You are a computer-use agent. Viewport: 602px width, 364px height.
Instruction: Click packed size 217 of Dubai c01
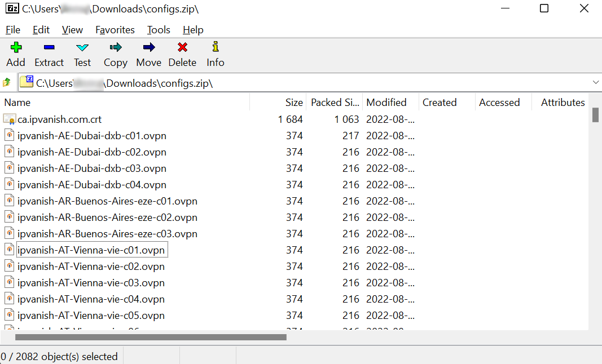tap(351, 136)
